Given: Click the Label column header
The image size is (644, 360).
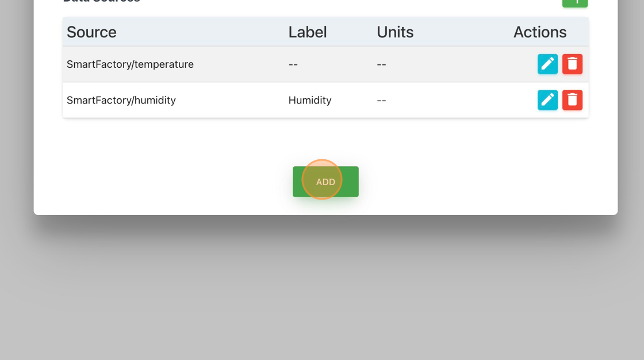Looking at the screenshot, I should click(x=308, y=32).
